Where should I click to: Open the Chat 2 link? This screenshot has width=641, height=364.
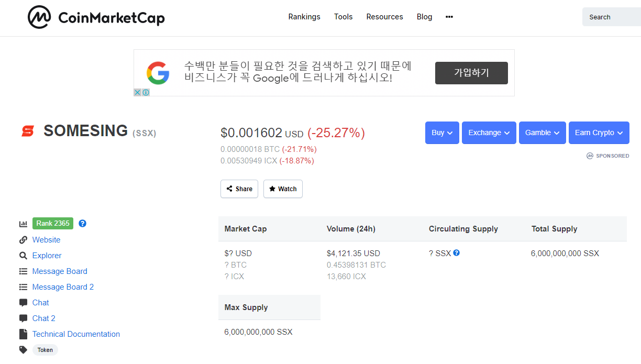(x=43, y=318)
